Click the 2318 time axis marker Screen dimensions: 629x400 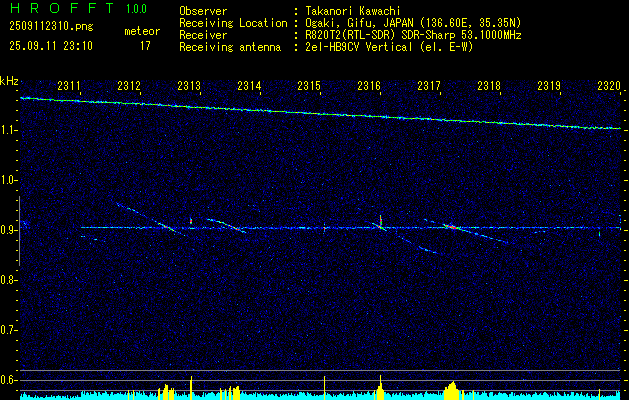(489, 85)
